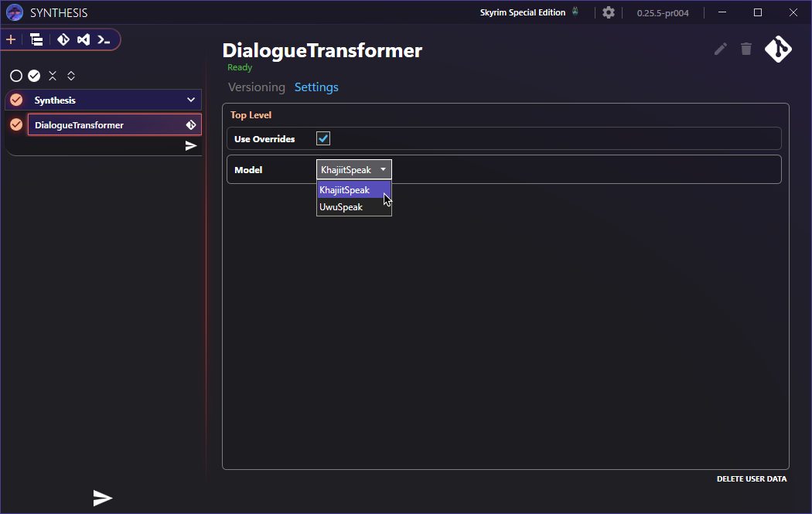Image resolution: width=812 pixels, height=514 pixels.
Task: Add a new patcher with the plus icon
Action: (11, 40)
